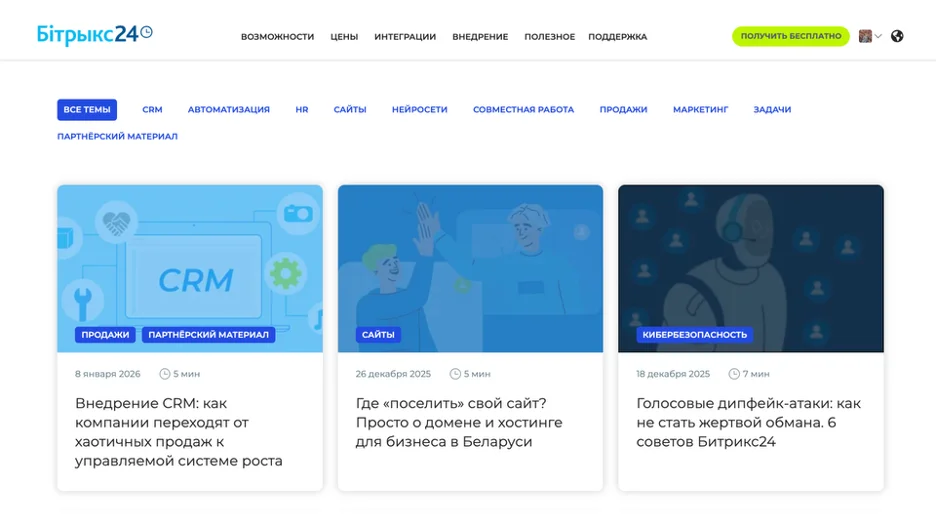The height and width of the screenshot is (528, 936).
Task: Select the Все темы filter
Action: (87, 110)
